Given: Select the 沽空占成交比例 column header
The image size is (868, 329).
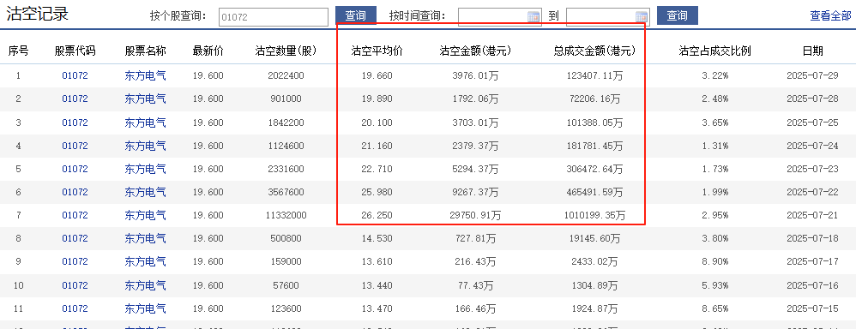Looking at the screenshot, I should (714, 51).
